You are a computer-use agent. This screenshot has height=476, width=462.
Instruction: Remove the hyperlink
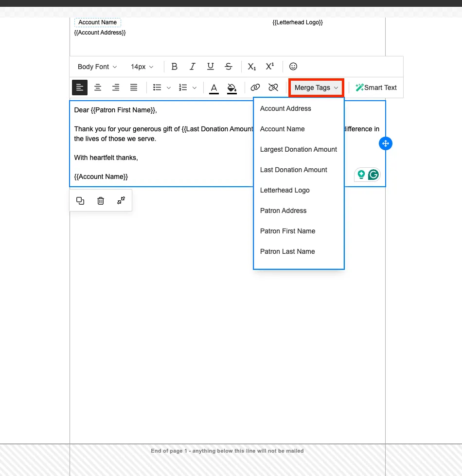[x=273, y=88]
